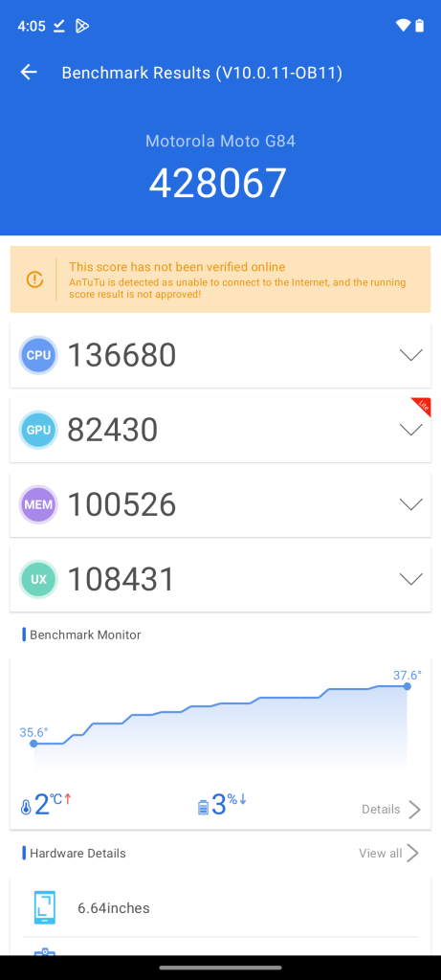The image size is (441, 980).
Task: Tap the orange warning exclamation icon
Action: (x=34, y=279)
